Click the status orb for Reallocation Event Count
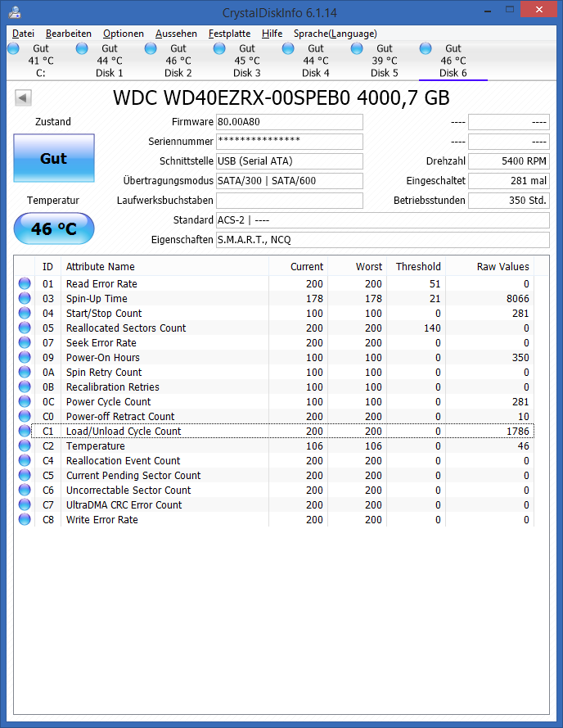This screenshot has width=563, height=728. (x=25, y=460)
